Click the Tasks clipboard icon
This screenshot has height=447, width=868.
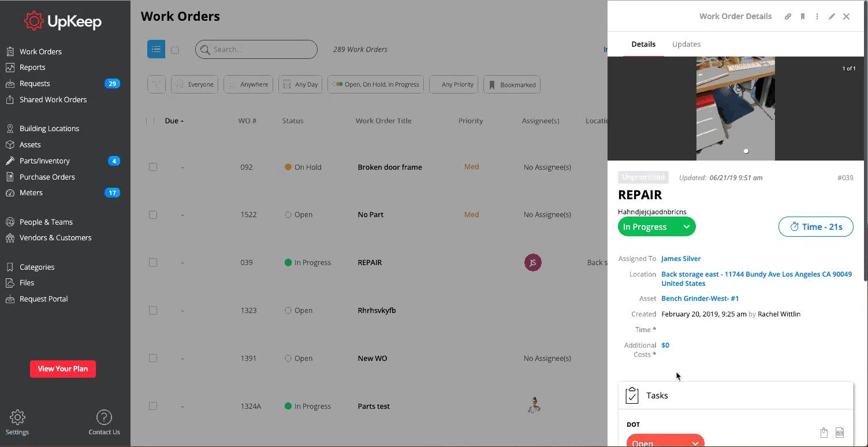632,396
